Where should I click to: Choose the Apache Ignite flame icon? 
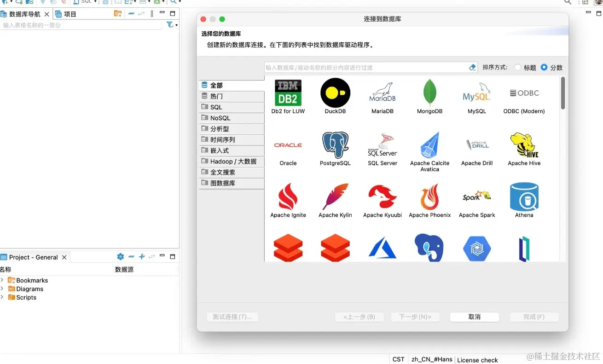coord(288,196)
